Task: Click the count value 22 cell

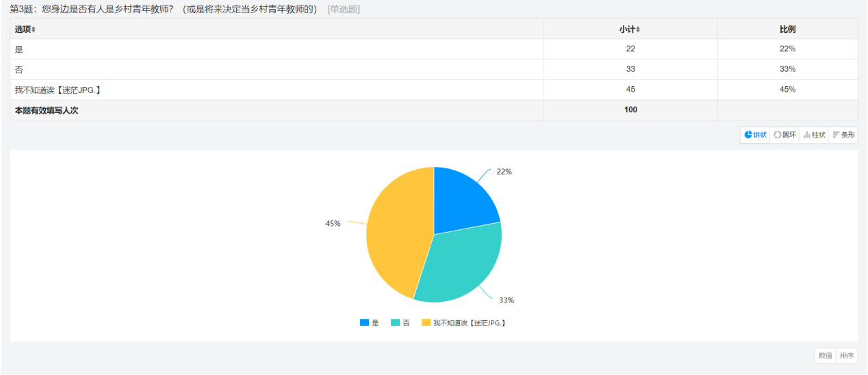Action: 630,49
